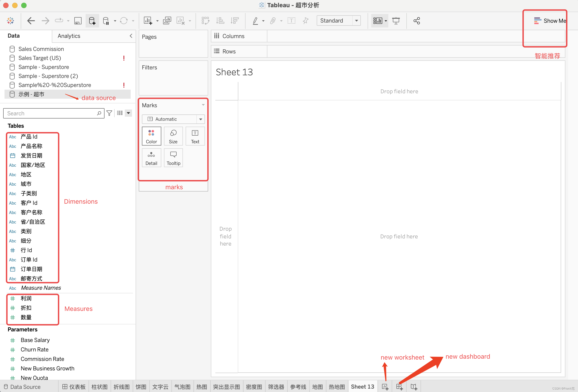578x392 pixels.
Task: Click the Undo back arrow
Action: 31,21
